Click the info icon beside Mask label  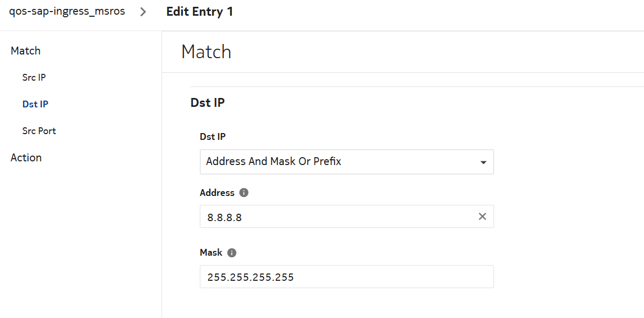pyautogui.click(x=232, y=253)
